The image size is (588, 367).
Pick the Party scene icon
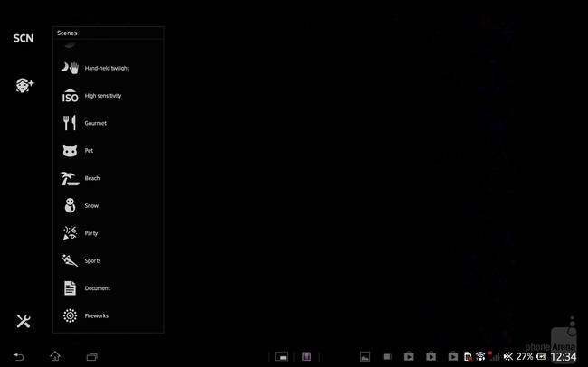pos(70,233)
